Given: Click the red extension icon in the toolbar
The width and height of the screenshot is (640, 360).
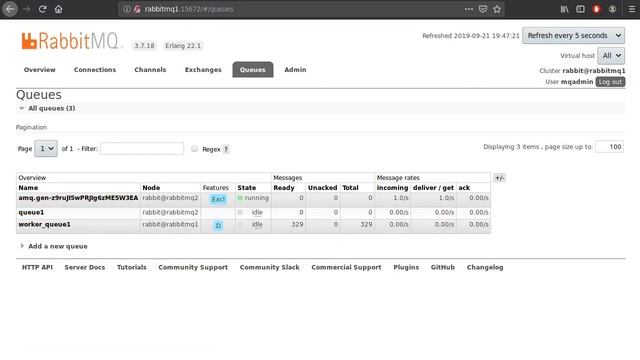Looking at the screenshot, I should [596, 9].
